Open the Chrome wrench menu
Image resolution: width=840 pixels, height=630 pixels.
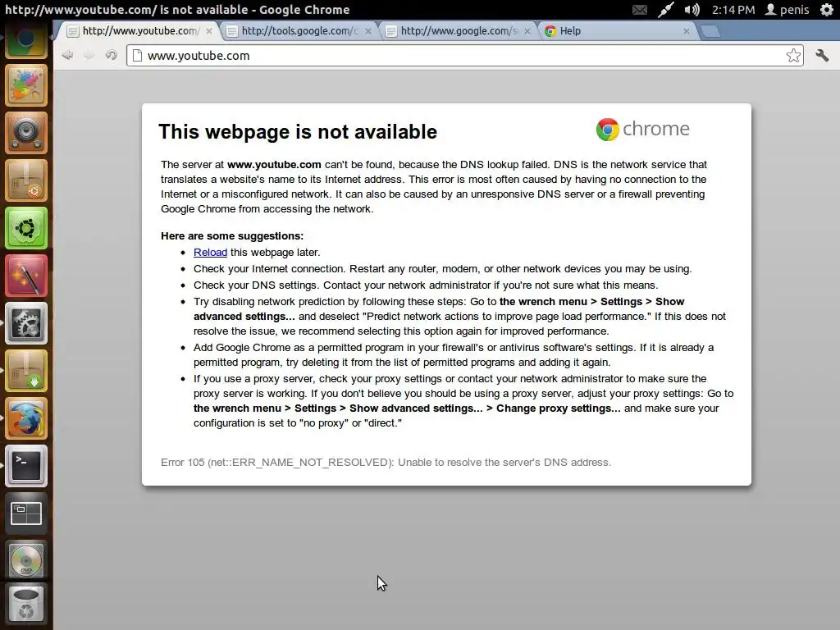tap(822, 55)
